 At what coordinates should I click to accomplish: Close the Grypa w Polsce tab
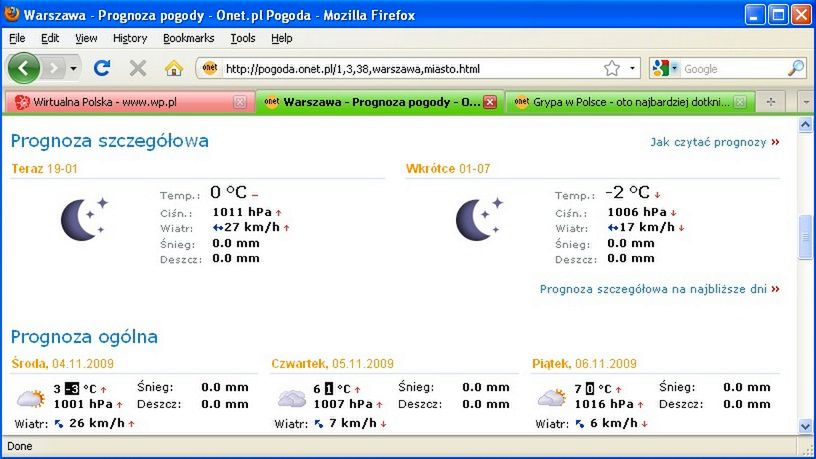[x=740, y=102]
